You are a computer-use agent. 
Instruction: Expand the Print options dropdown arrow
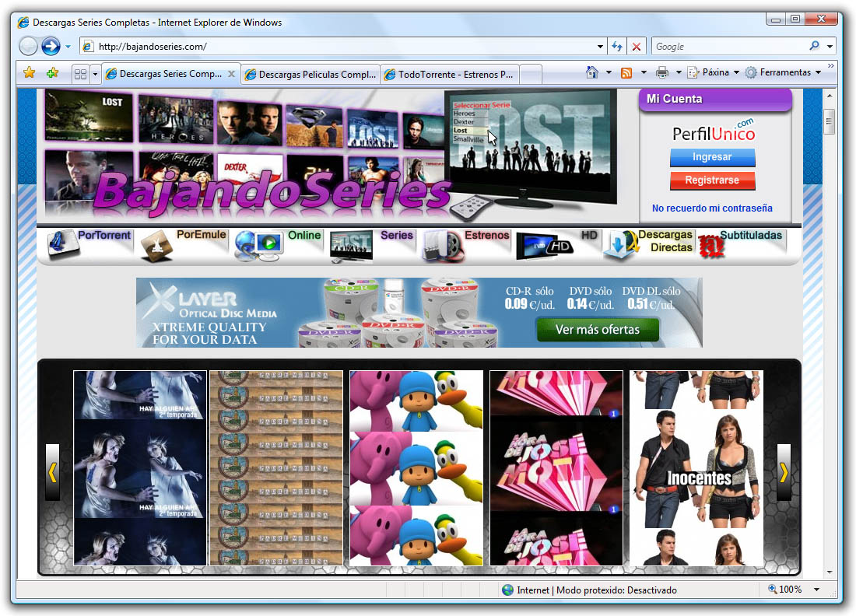pos(679,72)
